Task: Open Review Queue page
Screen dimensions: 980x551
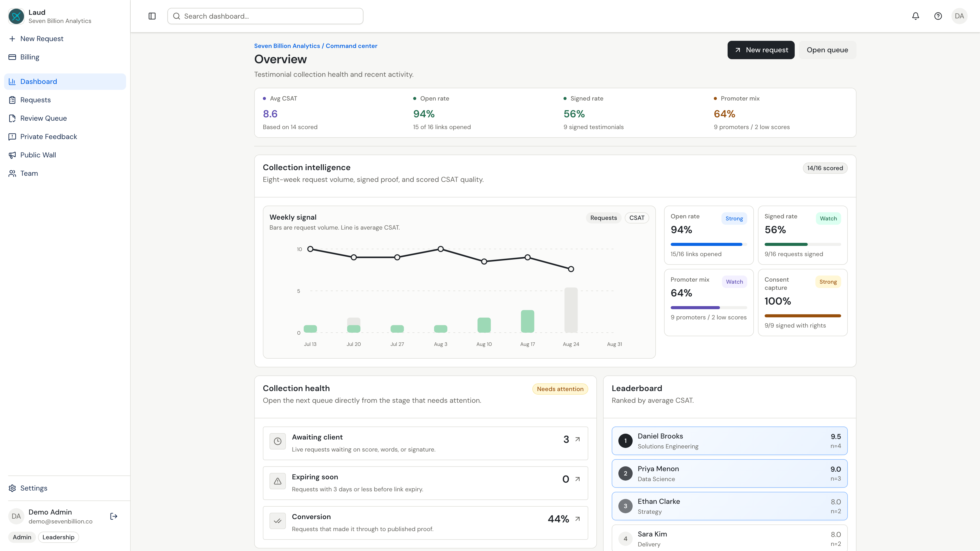Action: pos(65,118)
